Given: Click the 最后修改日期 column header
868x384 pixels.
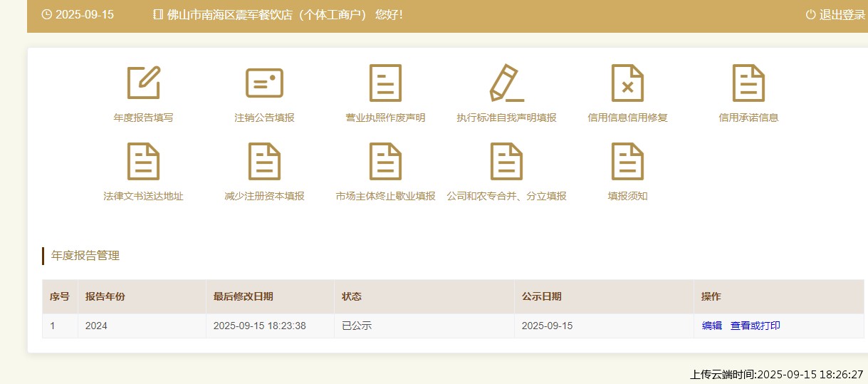Looking at the screenshot, I should 271,296.
